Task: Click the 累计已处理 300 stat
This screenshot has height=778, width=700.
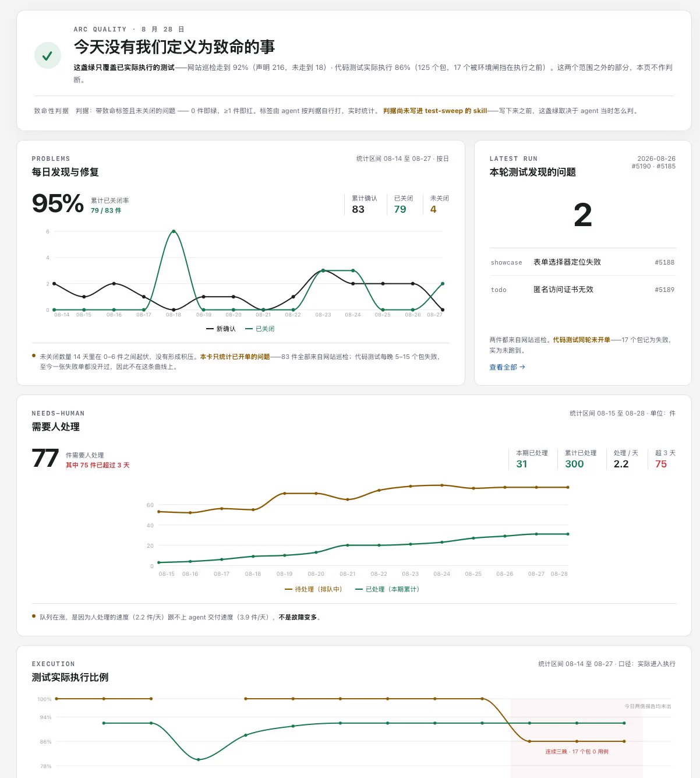Action: [580, 459]
